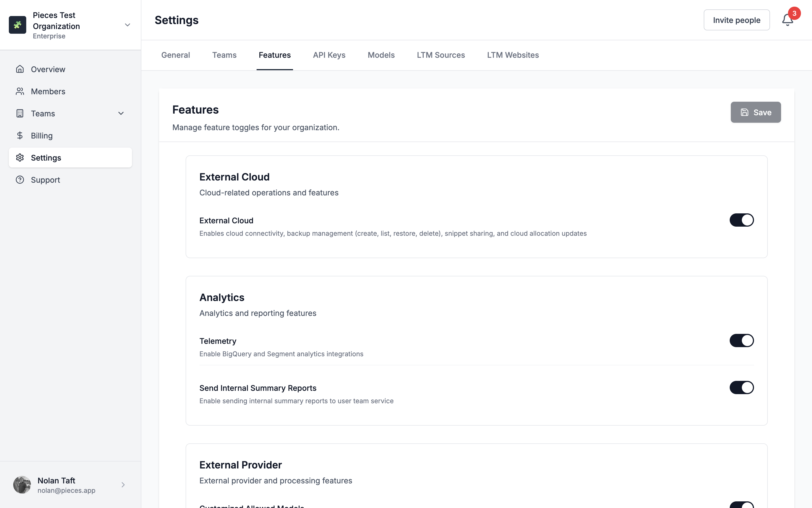Click the Pieces organization logo icon

point(17,25)
